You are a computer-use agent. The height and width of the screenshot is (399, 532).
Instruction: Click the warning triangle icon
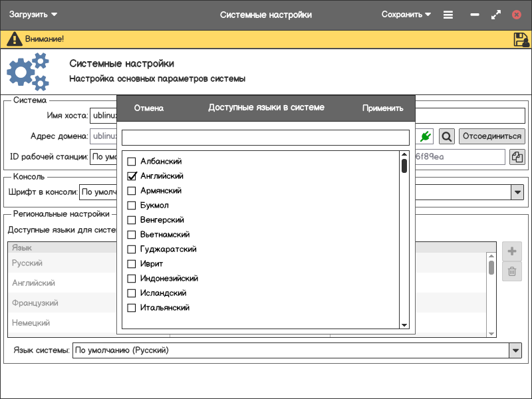point(14,39)
